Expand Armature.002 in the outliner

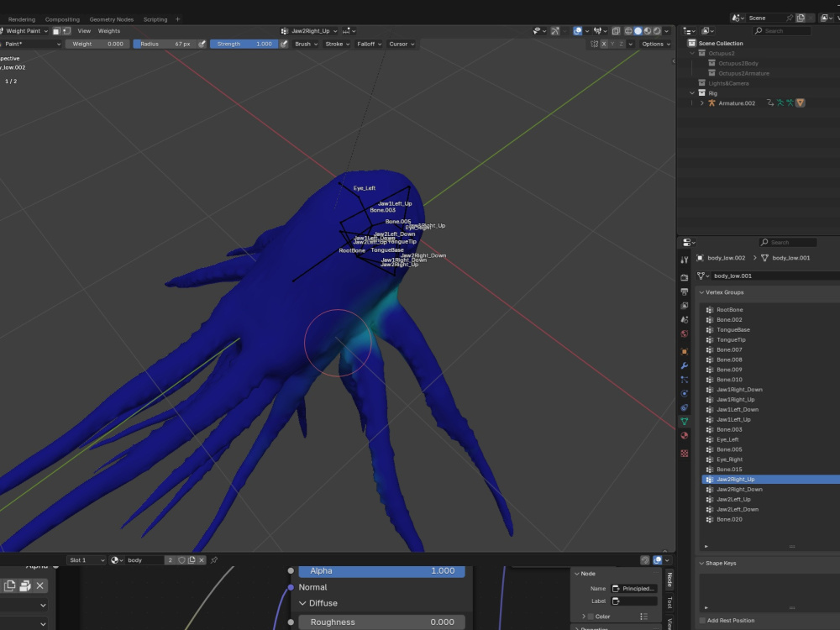click(x=701, y=102)
